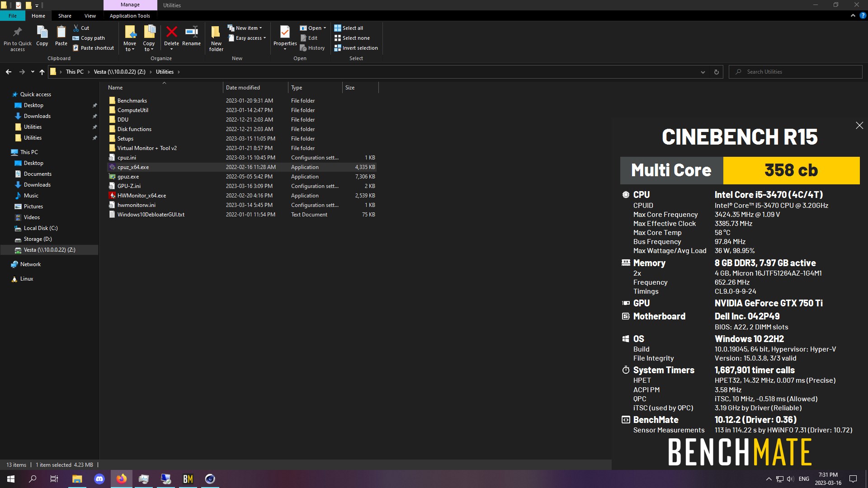Click the Rename icon
868x488 pixels.
(192, 32)
